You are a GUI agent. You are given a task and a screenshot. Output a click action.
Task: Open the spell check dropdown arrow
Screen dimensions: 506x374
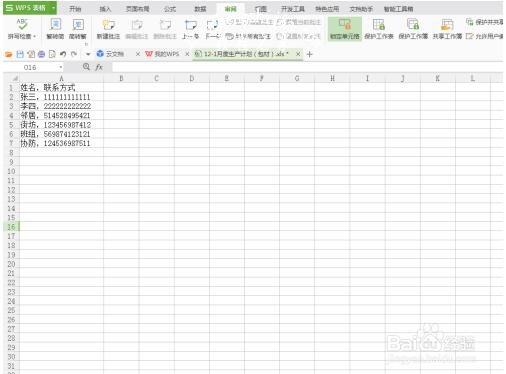point(35,36)
